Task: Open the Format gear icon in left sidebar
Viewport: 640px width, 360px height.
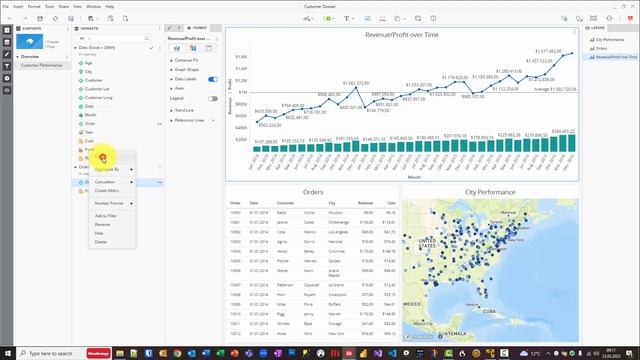Action: click(x=7, y=78)
